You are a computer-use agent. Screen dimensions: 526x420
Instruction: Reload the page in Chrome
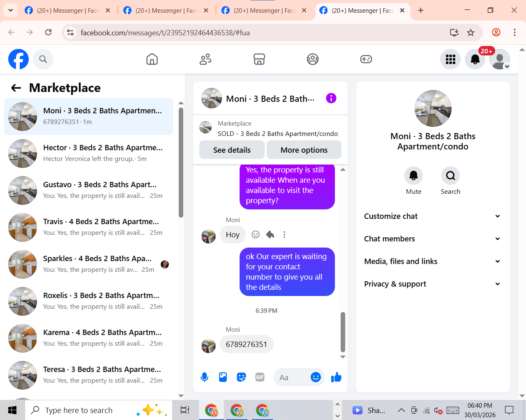48,32
